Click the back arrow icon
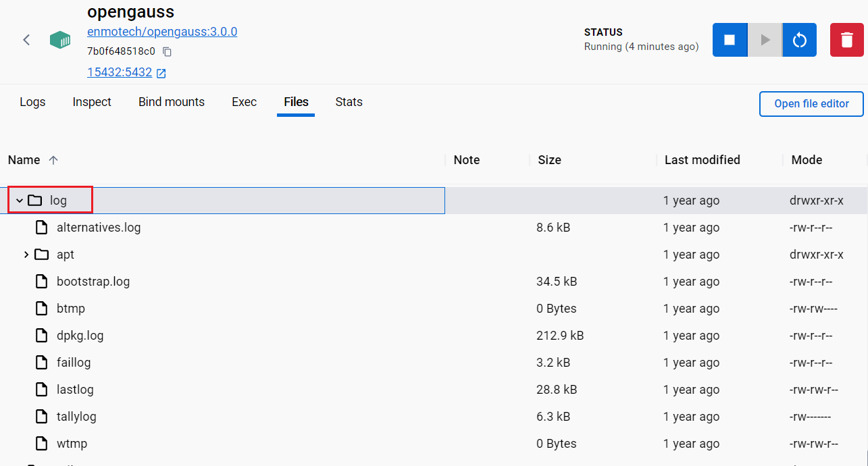Viewport: 868px width, 466px height. point(26,40)
